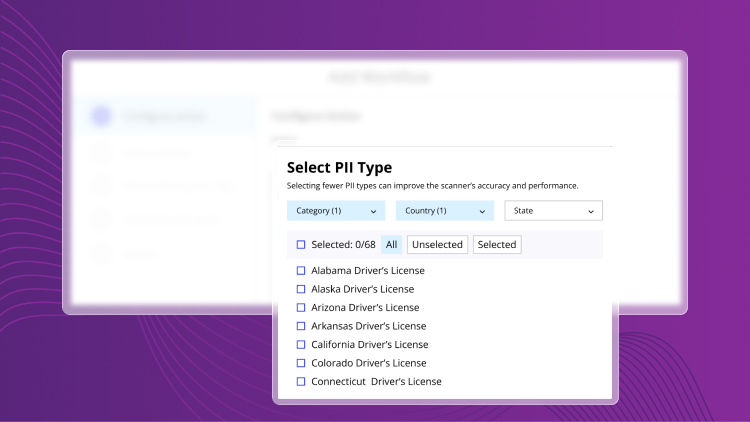Click the chevron arrow in State filter

(591, 212)
